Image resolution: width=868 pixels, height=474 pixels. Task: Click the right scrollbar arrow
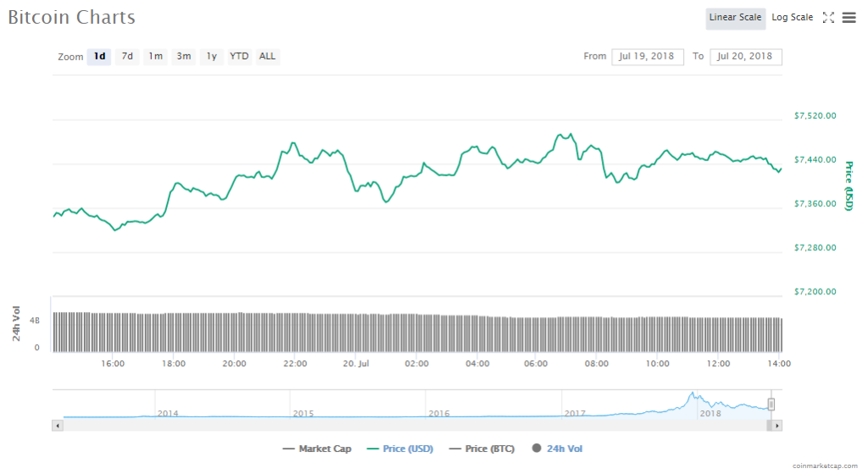click(777, 425)
